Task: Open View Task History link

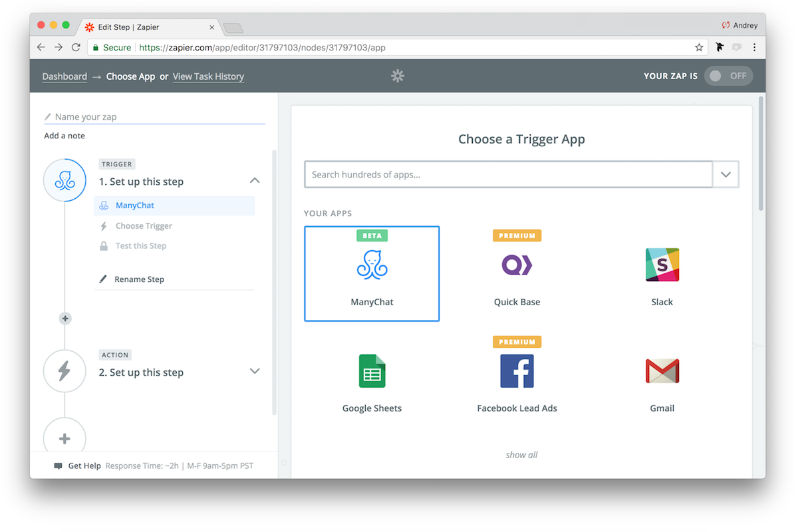Action: click(208, 76)
